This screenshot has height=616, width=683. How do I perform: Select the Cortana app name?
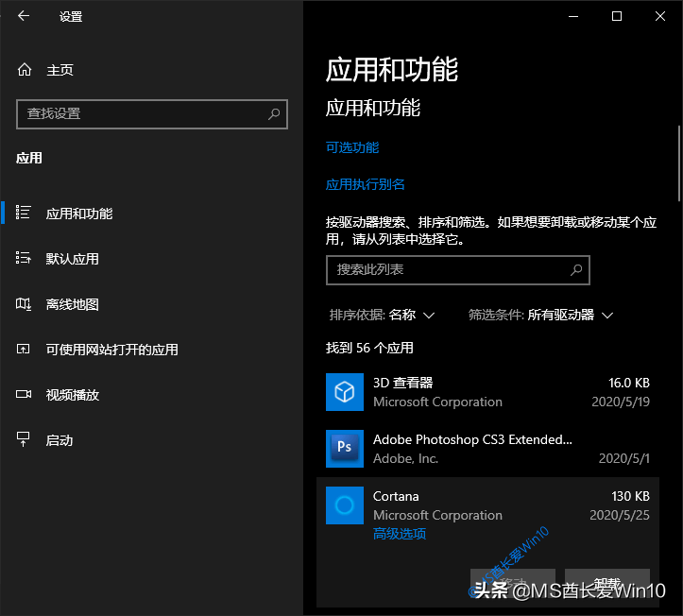click(396, 496)
